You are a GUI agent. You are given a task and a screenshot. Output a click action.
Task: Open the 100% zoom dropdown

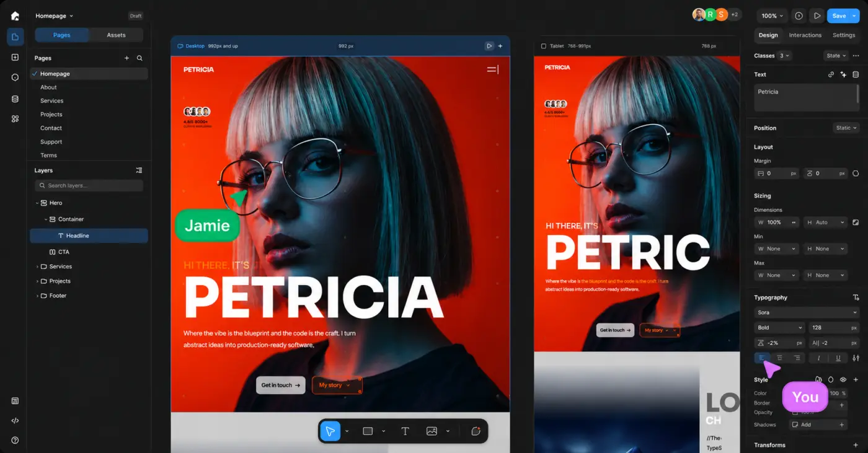pyautogui.click(x=772, y=16)
